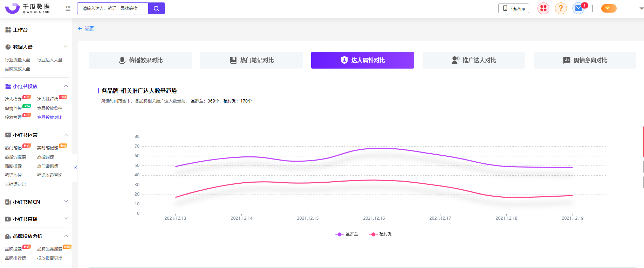Open 工作台 in the sidebar
This screenshot has height=268, width=644.
(20, 30)
